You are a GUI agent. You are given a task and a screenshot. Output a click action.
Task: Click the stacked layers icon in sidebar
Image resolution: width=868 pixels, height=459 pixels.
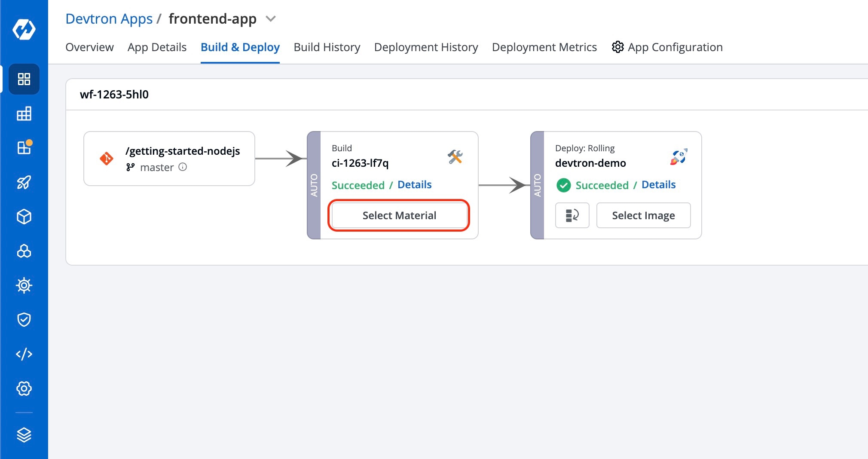tap(24, 435)
